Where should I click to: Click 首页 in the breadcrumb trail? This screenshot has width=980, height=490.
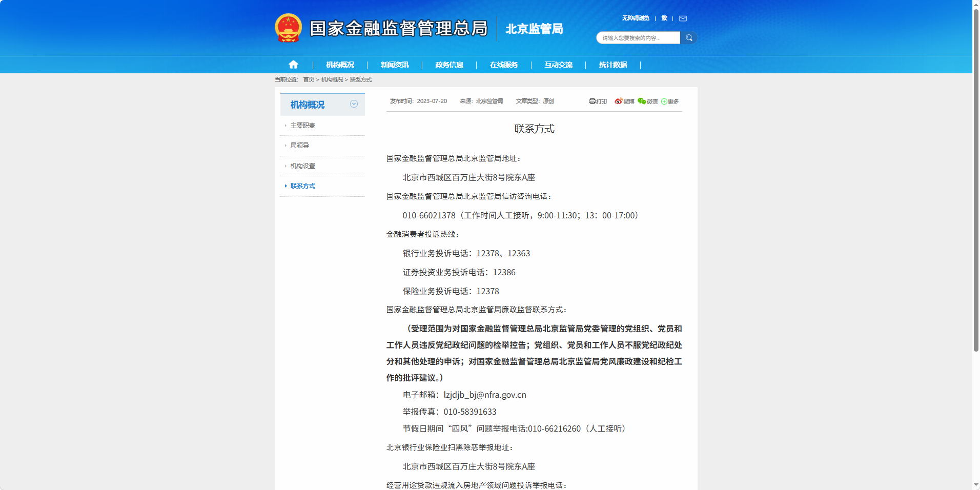point(309,79)
